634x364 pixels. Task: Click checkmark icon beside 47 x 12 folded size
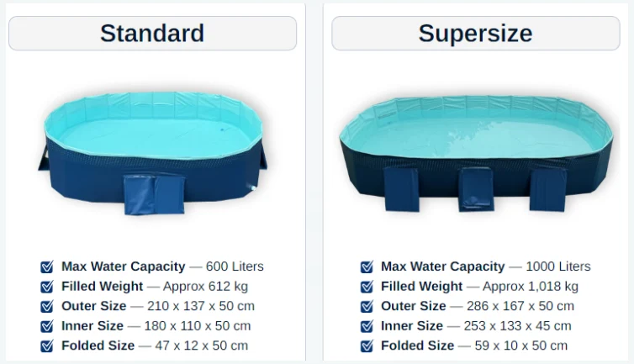coord(47,346)
